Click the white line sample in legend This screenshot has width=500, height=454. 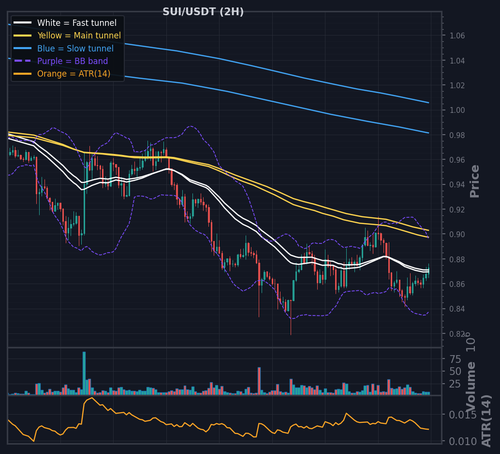(22, 23)
